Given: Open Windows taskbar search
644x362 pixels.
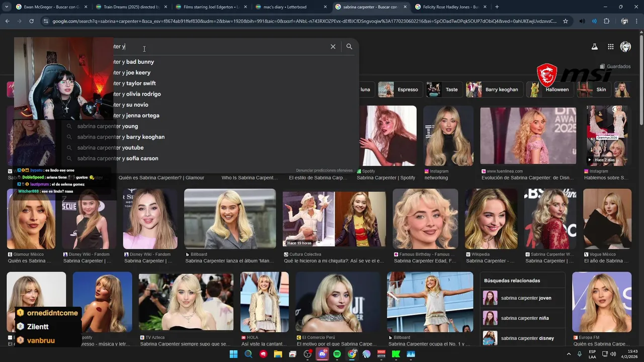Looking at the screenshot, I should (x=248, y=354).
